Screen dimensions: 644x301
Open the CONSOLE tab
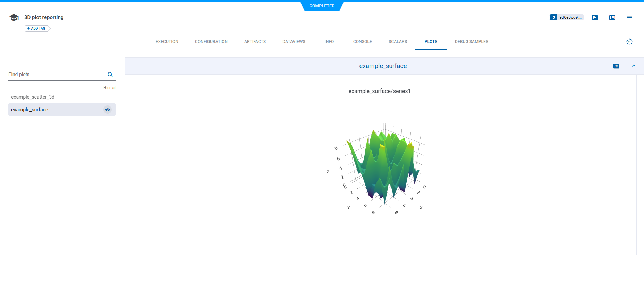tap(362, 42)
